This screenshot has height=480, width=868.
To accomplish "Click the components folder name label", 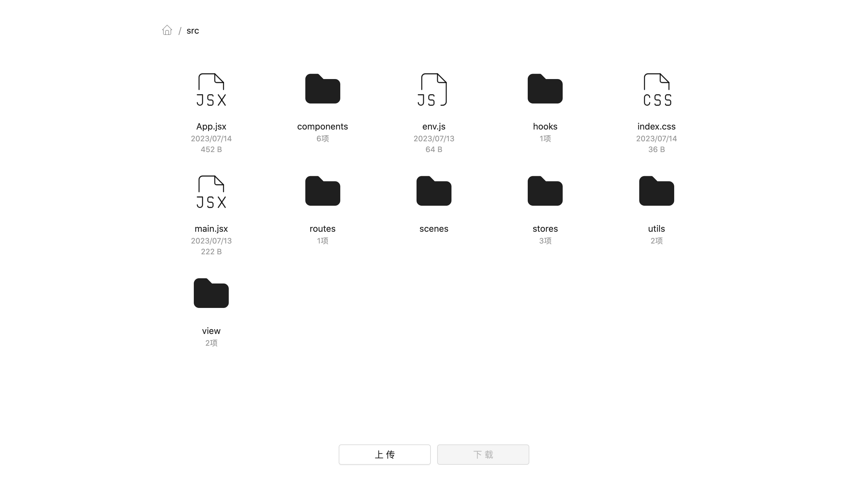I will (322, 127).
